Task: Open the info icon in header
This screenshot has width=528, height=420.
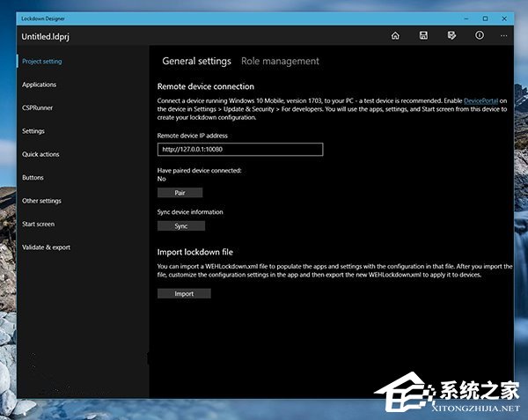Action: 480,35
